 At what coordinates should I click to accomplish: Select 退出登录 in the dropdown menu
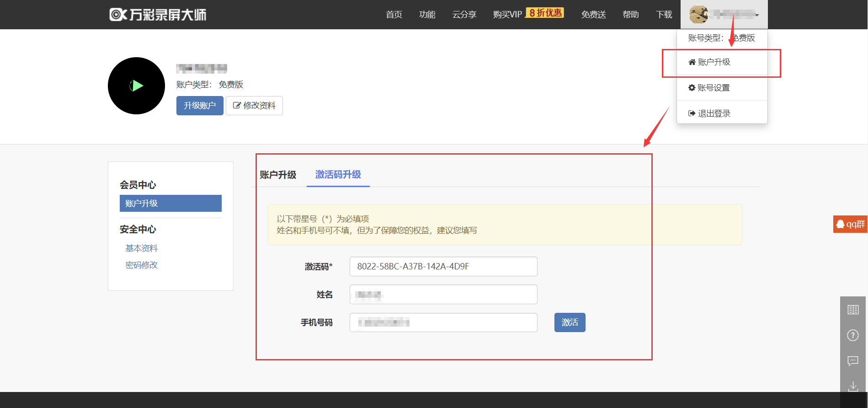tap(722, 113)
